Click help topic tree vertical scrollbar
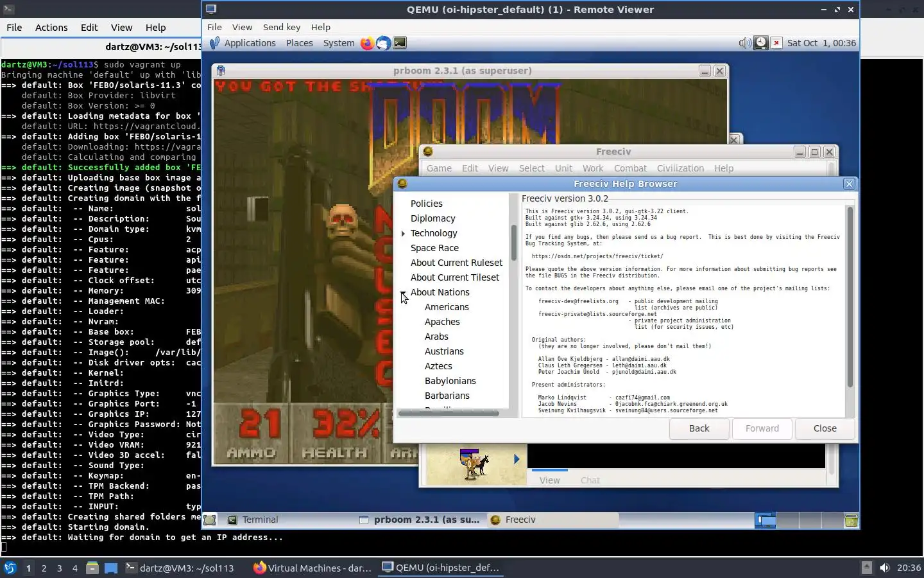 (x=513, y=242)
